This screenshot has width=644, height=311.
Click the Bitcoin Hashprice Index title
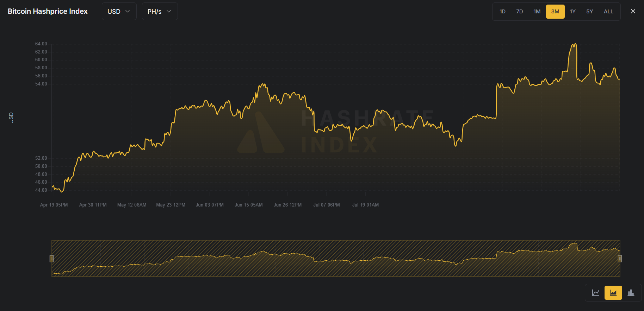48,11
